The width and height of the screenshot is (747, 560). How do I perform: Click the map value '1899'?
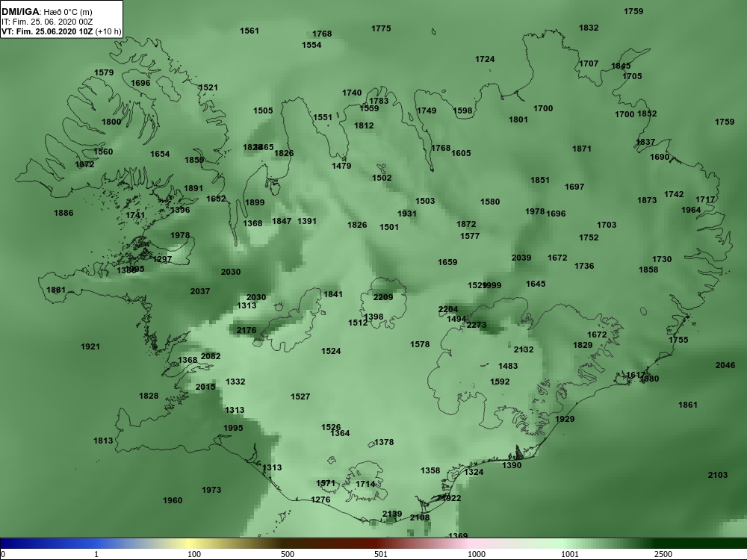tap(255, 202)
